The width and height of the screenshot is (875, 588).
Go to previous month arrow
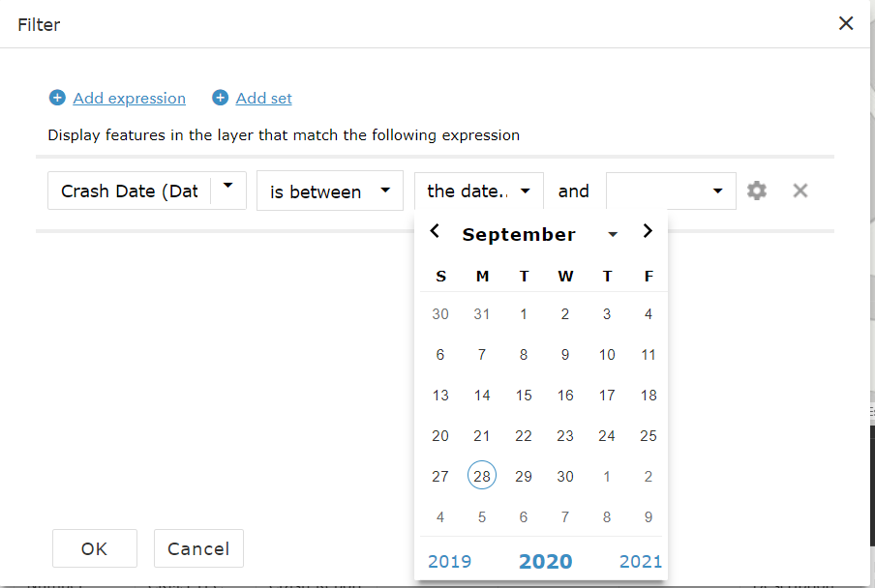pyautogui.click(x=435, y=231)
